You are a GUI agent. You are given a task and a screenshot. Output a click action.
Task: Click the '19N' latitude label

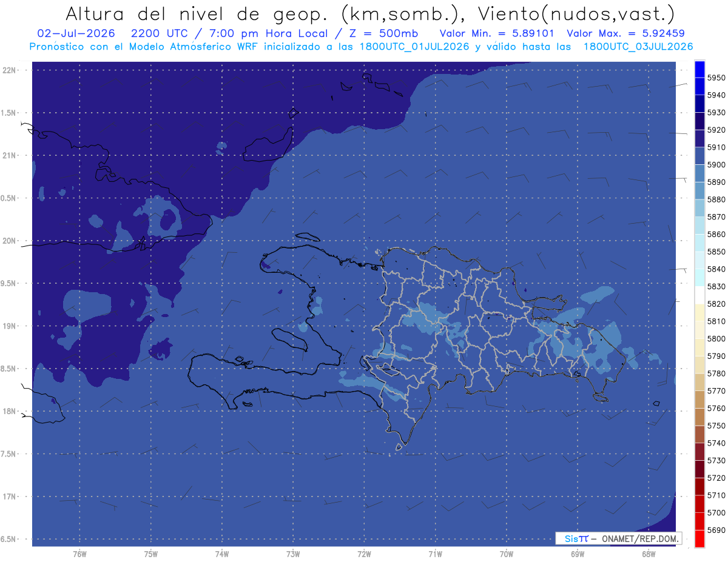click(x=10, y=326)
